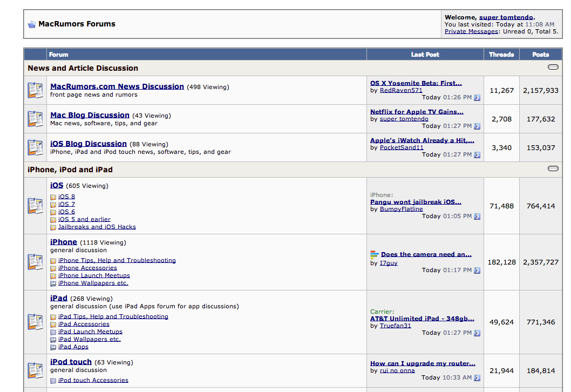The width and height of the screenshot is (571, 392).
Task: Open the iOS 8 subforum
Action: [66, 197]
